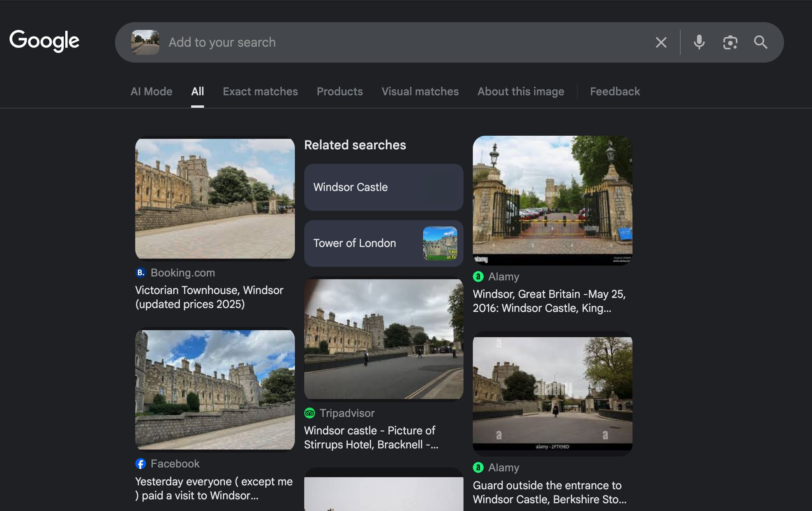Open 'Guard outside the entrance to Windsor Castle' link

click(x=549, y=492)
